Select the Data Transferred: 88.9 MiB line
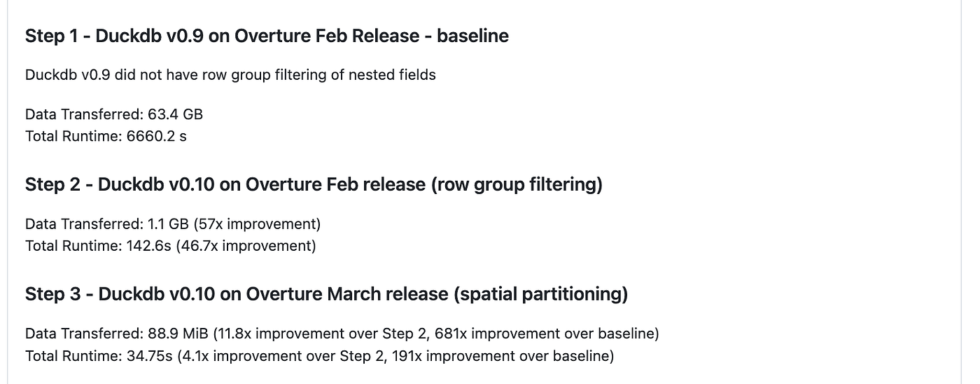This screenshot has height=384, width=980. pyautogui.click(x=342, y=334)
